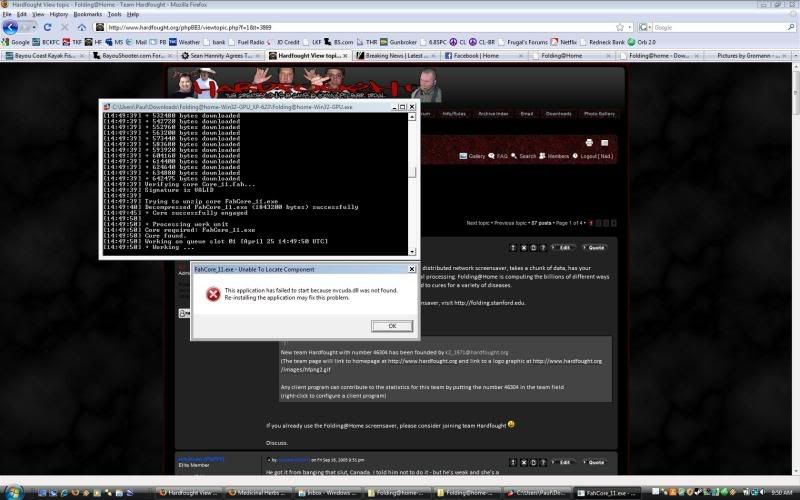Viewport: 800px width, 500px height.
Task: Open the Google bookmark in bookmarks toolbar
Action: (16, 42)
